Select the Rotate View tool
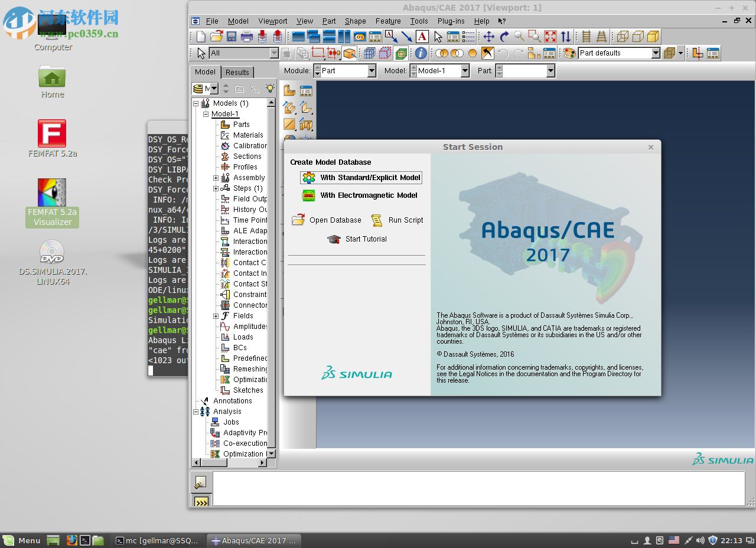Screen dimensions: 756x548 [504, 37]
